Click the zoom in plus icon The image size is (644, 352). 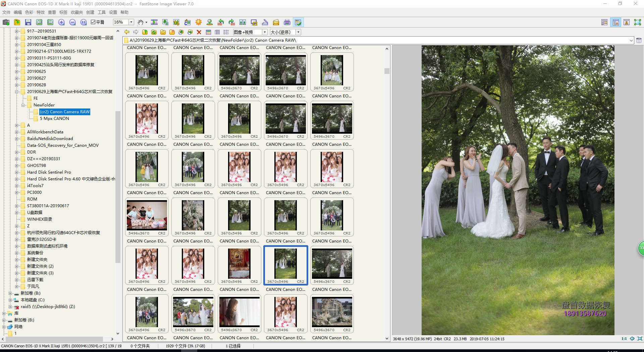coord(61,22)
